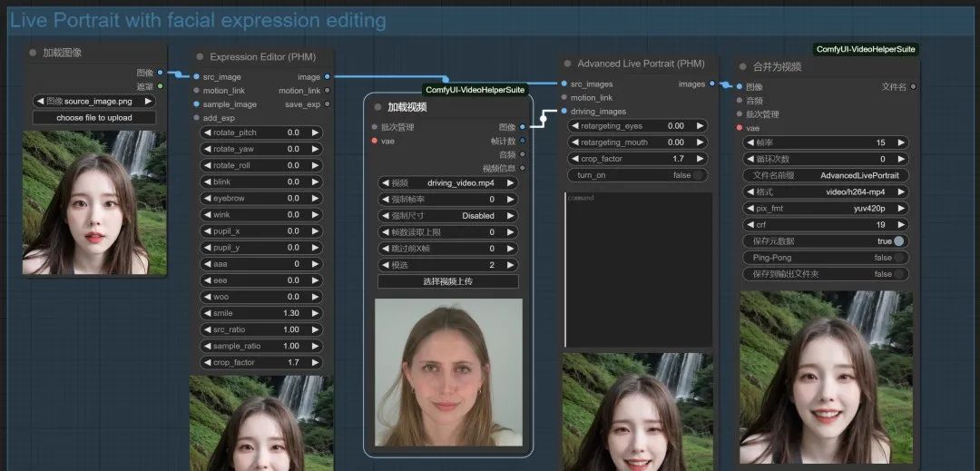Click the 音频 input port on 合并为视频 node
Image resolution: width=980 pixels, height=471 pixels.
(740, 101)
